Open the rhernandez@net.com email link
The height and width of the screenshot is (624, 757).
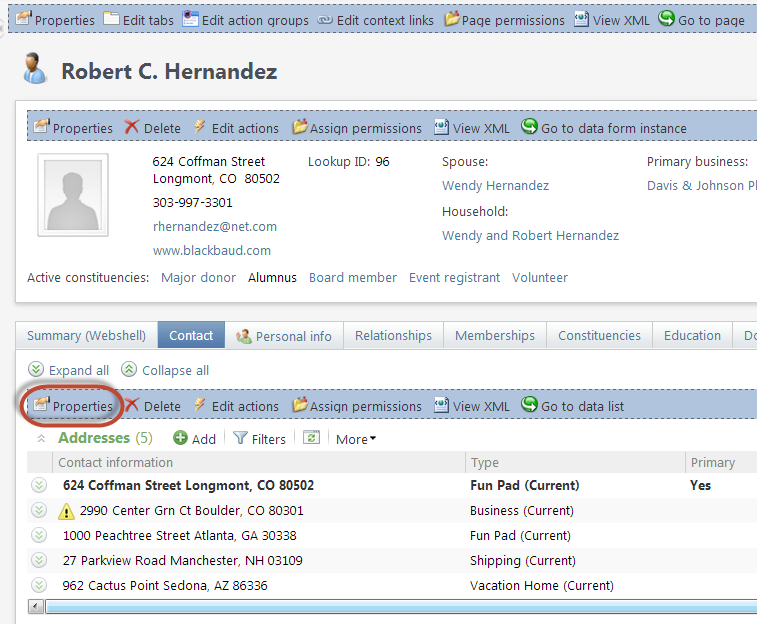215,226
